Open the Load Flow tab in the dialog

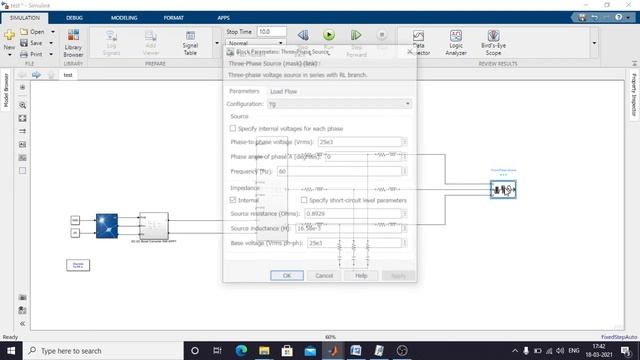(284, 91)
